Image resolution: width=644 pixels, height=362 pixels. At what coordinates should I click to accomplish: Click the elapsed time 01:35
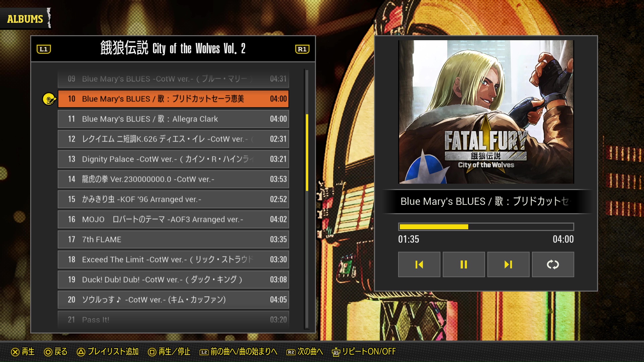coord(409,239)
